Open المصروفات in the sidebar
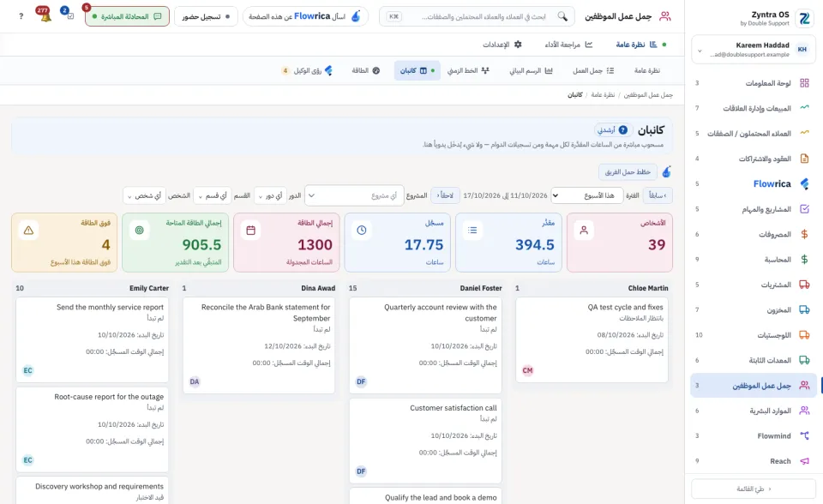The width and height of the screenshot is (823, 504). point(754,234)
